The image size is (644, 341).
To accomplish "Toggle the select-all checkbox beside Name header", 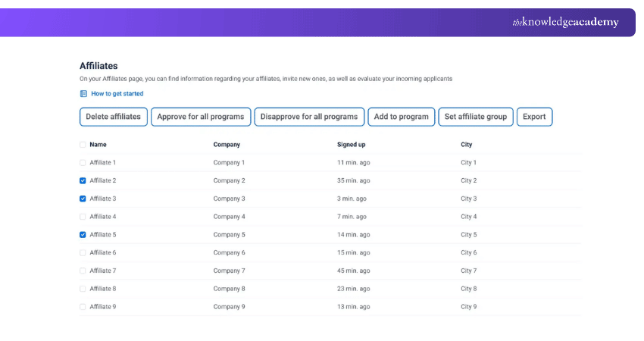I will [83, 145].
